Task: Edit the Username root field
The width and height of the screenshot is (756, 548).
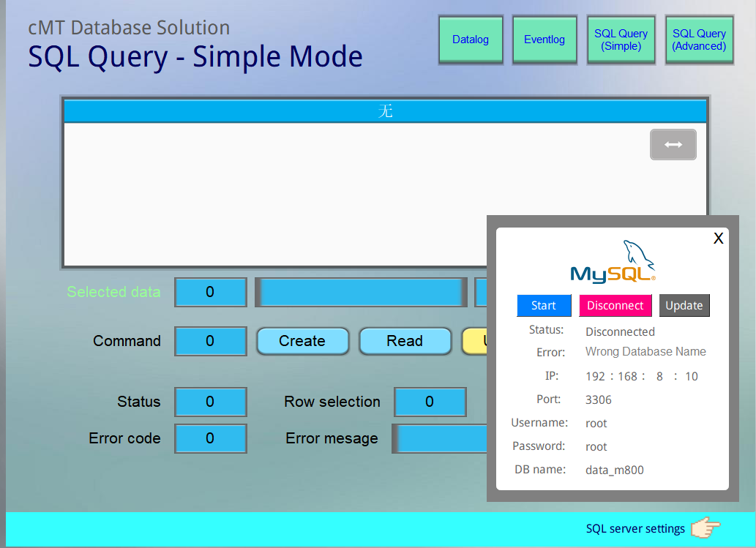Action: pyautogui.click(x=596, y=424)
